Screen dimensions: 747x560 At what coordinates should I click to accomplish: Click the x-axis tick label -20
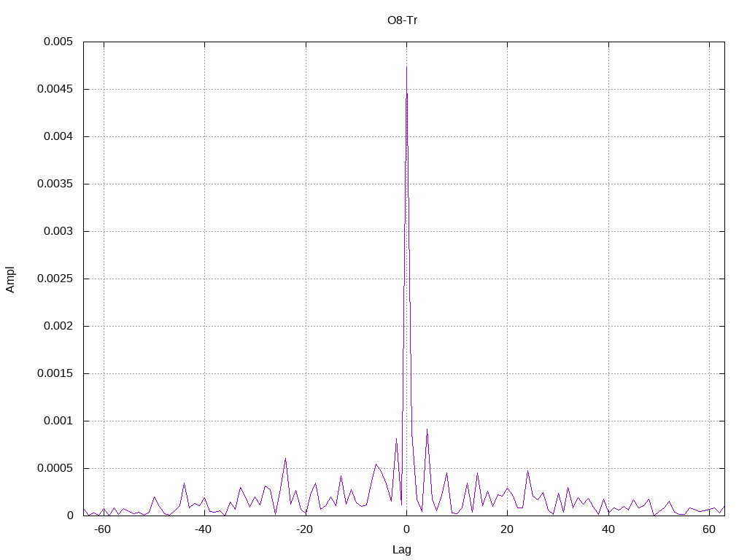(304, 529)
